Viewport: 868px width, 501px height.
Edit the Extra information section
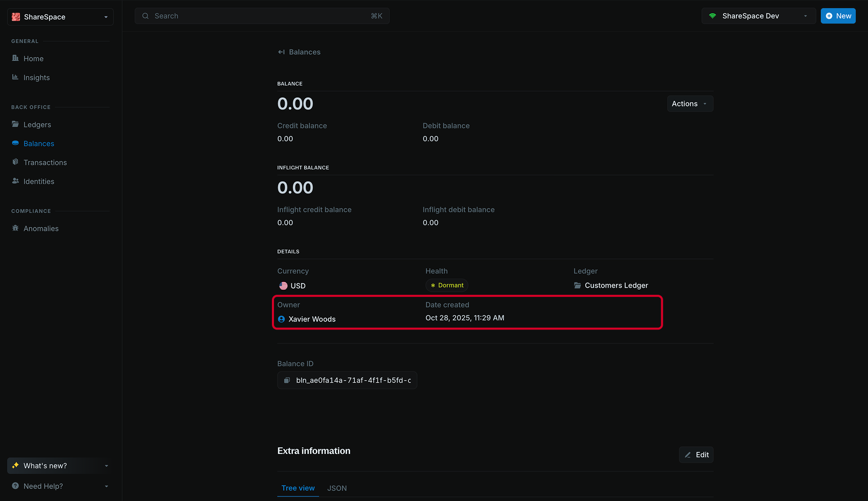(x=696, y=454)
